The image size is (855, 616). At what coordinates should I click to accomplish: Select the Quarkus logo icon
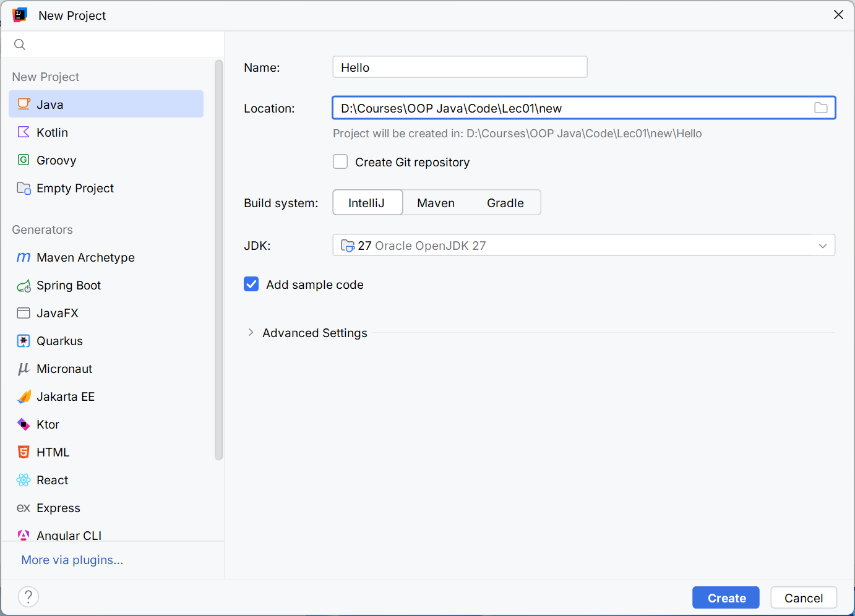(x=24, y=341)
